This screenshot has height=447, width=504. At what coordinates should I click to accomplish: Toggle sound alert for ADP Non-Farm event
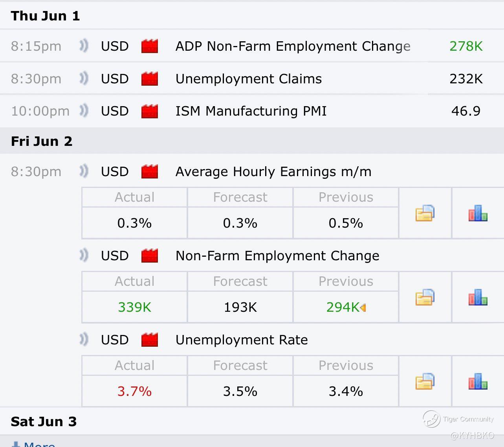(84, 46)
